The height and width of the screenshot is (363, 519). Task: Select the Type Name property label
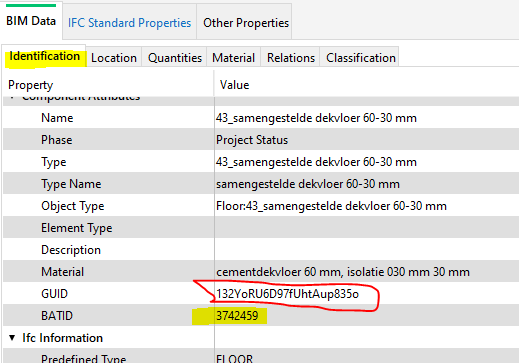[x=71, y=184]
